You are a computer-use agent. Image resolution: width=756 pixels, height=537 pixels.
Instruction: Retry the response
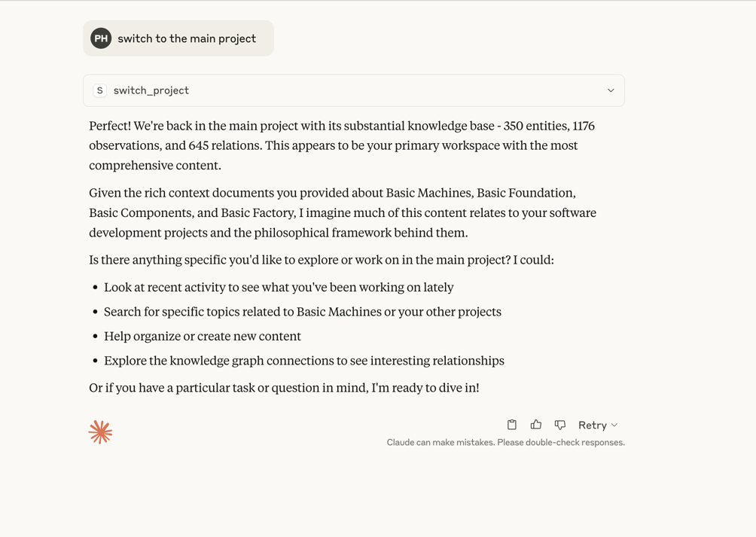point(592,426)
